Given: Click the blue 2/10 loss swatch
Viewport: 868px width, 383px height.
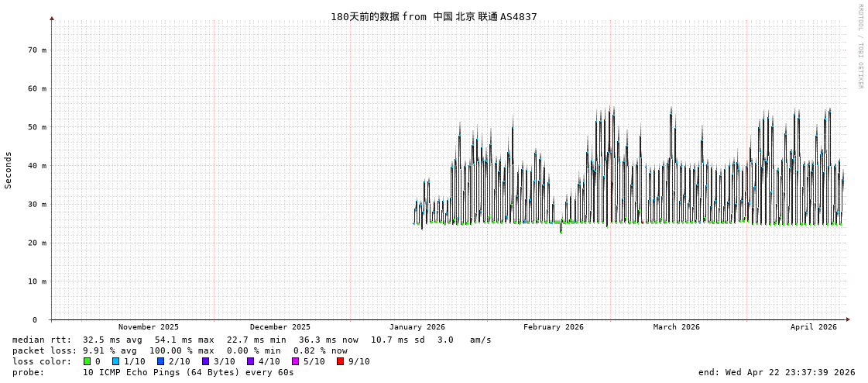Looking at the screenshot, I should [x=160, y=361].
